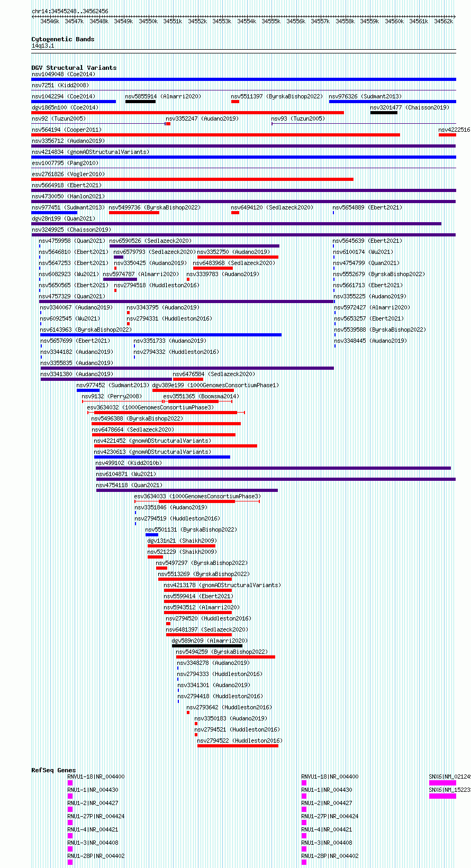Click nsv6476584 (Sedlazeck2020) label
The image size is (471, 868).
coord(214,374)
